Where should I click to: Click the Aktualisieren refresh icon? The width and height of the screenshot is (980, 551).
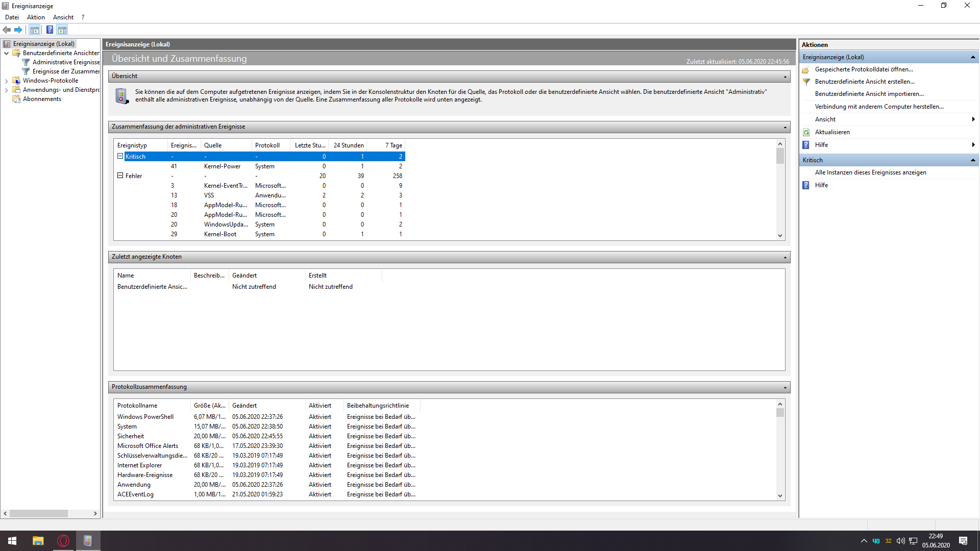tap(806, 132)
